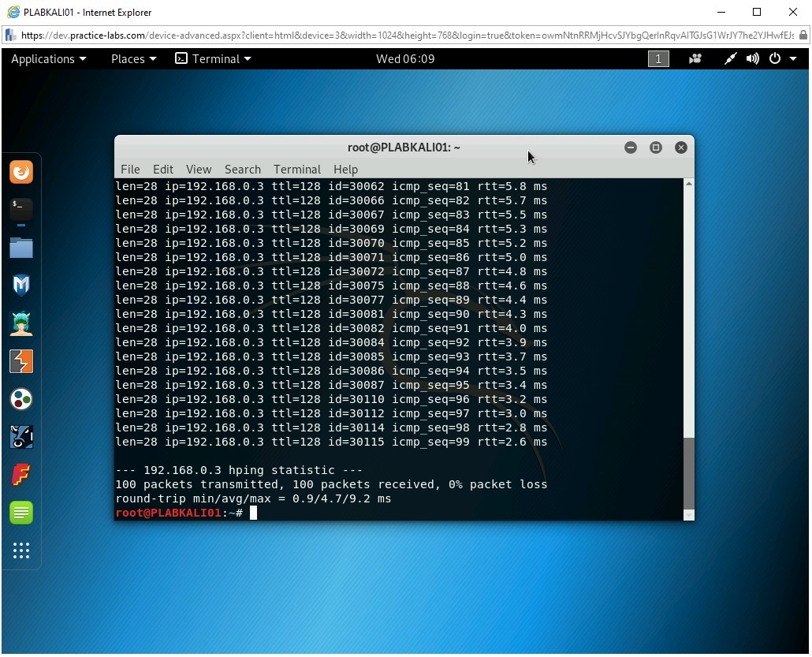
Task: Expand the Places menu
Action: (133, 59)
